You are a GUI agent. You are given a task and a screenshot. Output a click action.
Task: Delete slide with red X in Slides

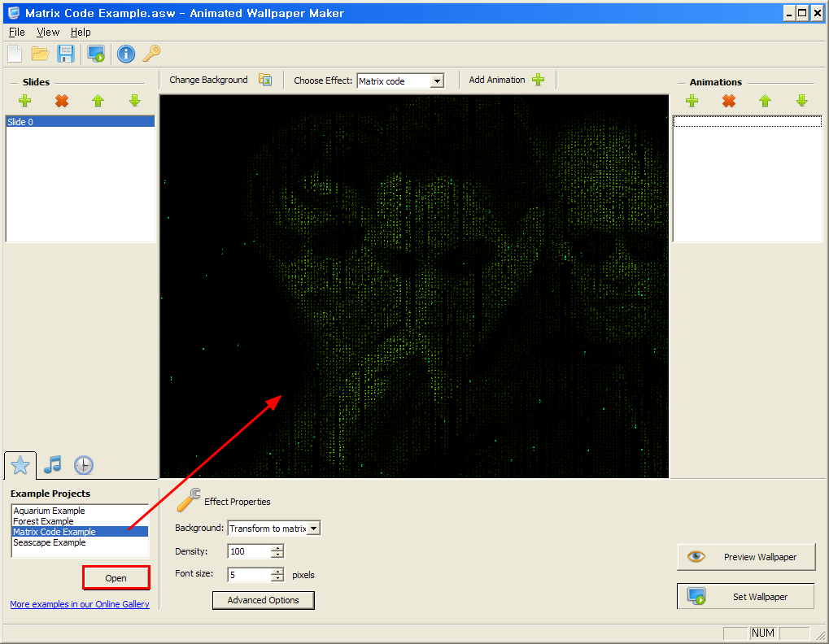click(62, 100)
